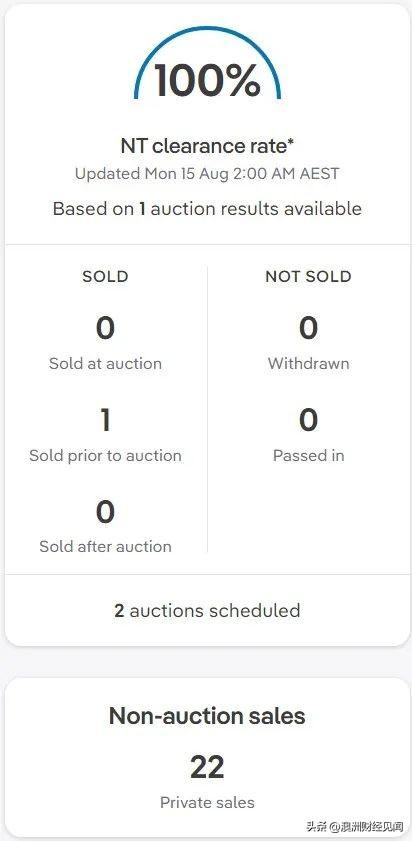Click the Updated Mon 15 Aug timestamp
The width and height of the screenshot is (412, 841).
tap(207, 174)
